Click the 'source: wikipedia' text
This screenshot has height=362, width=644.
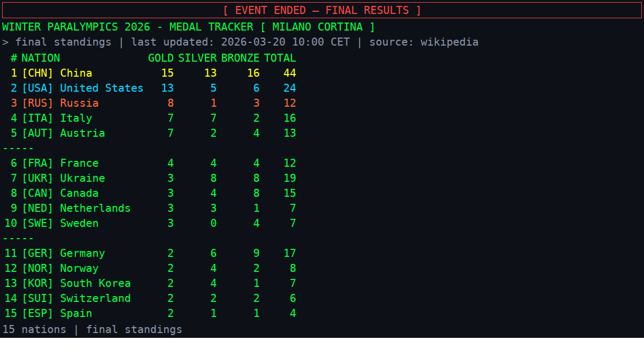[423, 42]
